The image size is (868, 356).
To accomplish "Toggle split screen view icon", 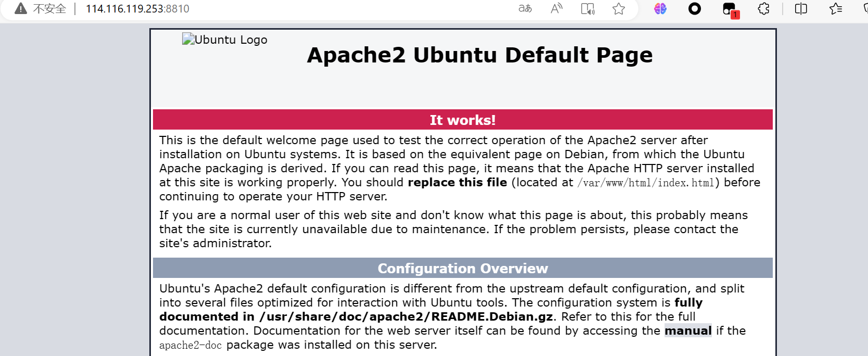I will coord(801,9).
